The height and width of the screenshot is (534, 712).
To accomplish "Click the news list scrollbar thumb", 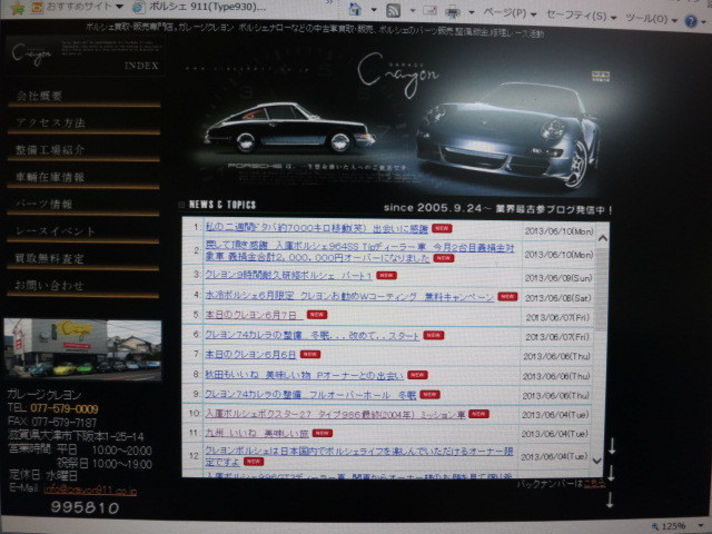I will pyautogui.click(x=602, y=288).
